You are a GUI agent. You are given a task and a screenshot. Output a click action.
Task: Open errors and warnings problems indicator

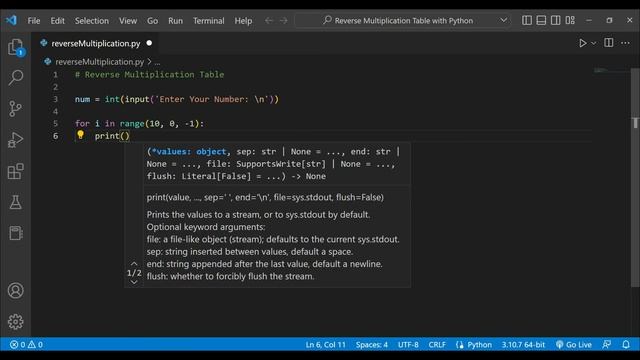pyautogui.click(x=26, y=344)
